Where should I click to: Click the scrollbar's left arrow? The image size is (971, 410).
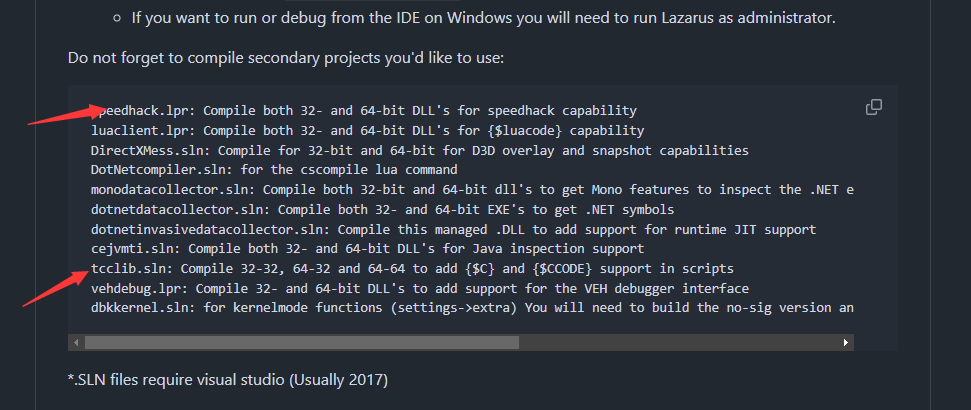(75, 342)
